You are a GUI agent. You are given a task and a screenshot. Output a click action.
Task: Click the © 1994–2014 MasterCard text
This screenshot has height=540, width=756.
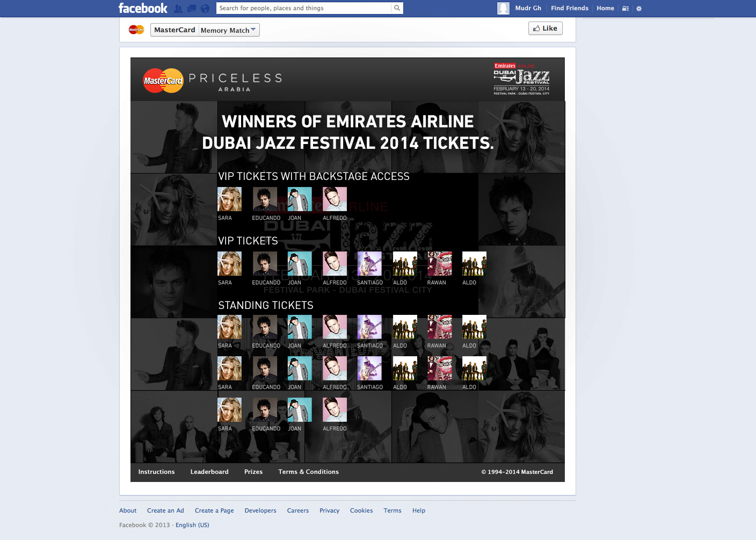click(x=517, y=472)
